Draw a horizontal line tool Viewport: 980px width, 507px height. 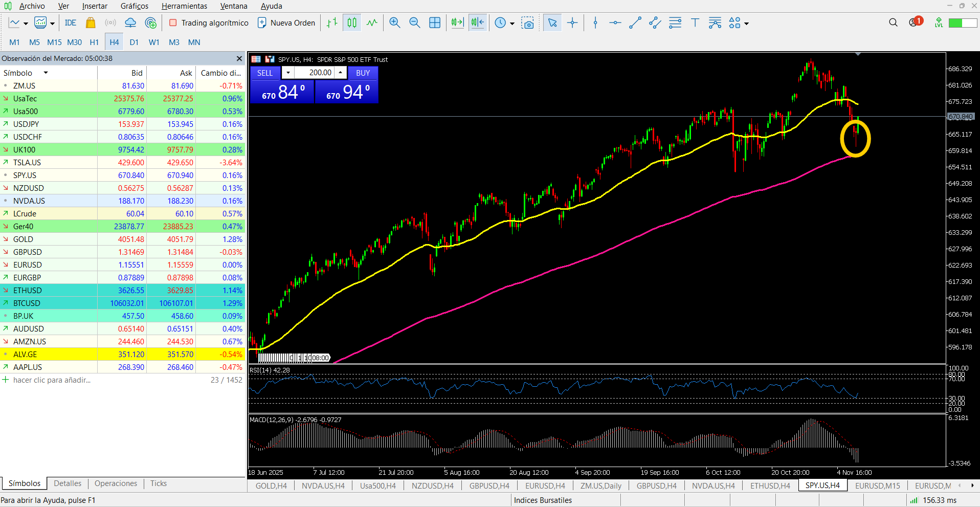click(x=615, y=23)
